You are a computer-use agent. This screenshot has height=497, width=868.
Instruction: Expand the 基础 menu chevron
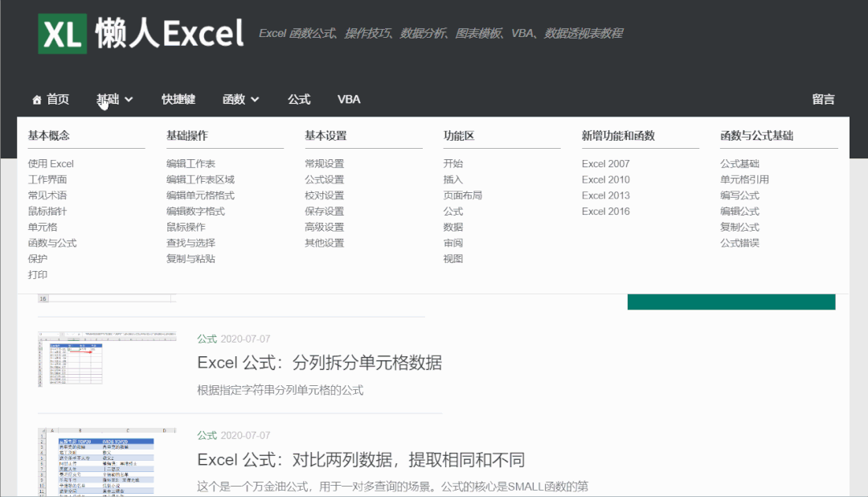coord(129,100)
